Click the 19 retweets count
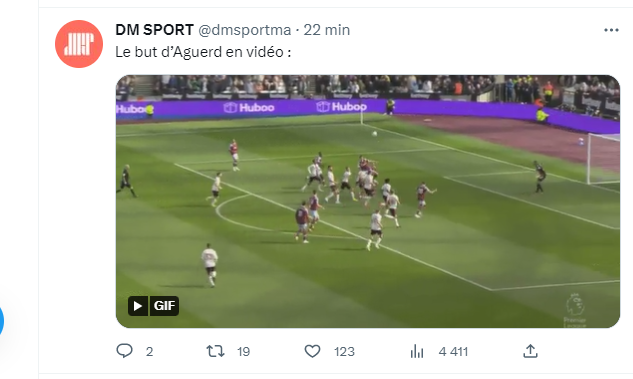 [x=243, y=352]
